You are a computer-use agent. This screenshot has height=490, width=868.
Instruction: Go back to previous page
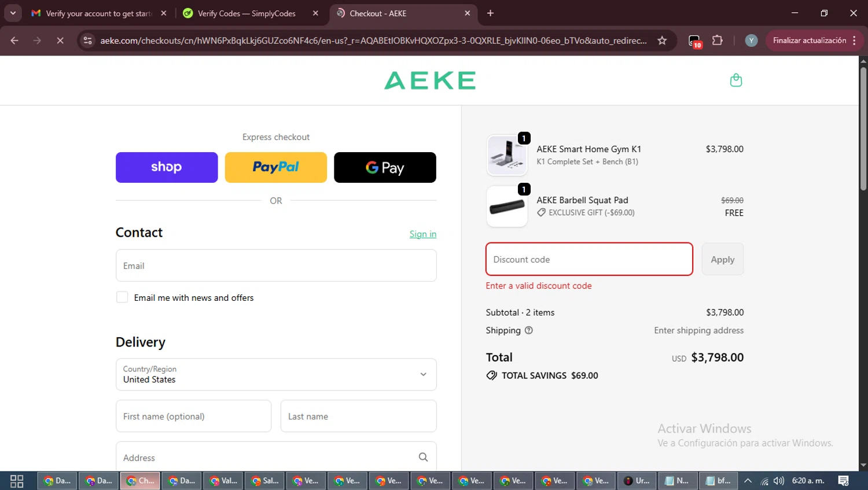coord(14,40)
